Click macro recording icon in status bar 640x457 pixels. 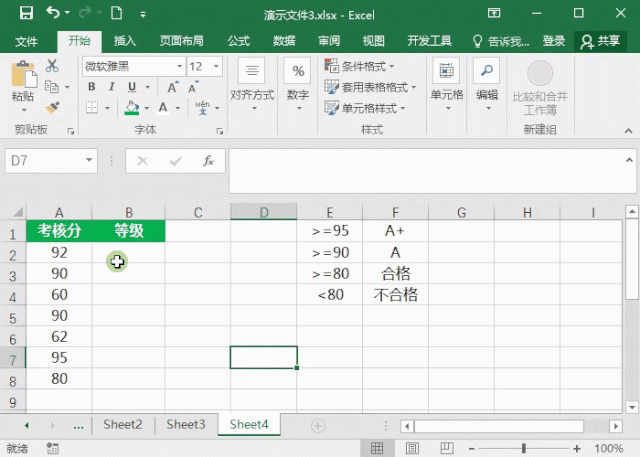click(x=53, y=448)
